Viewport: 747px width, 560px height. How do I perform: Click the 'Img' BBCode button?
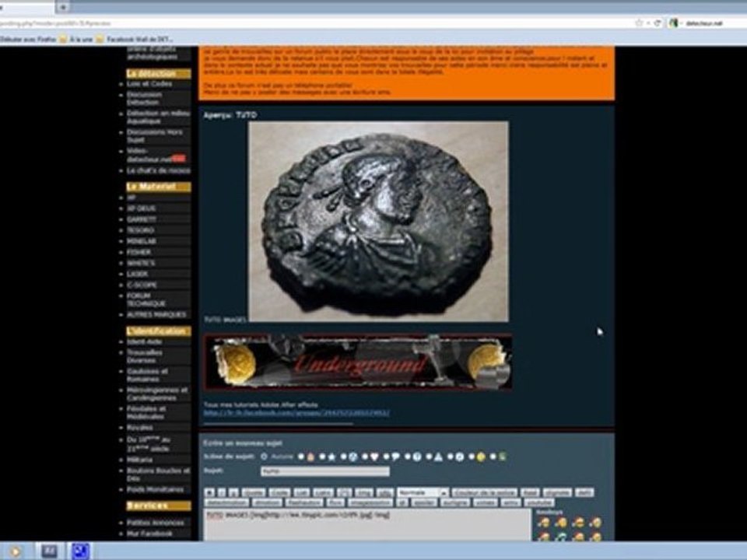pos(364,493)
